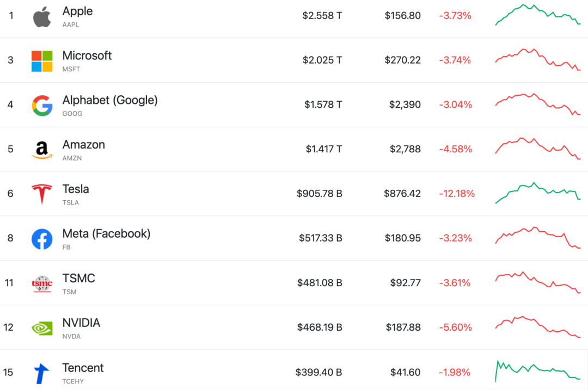The image size is (588, 390).
Task: Click Microsoft's $2.025 T market cap
Action: click(322, 60)
